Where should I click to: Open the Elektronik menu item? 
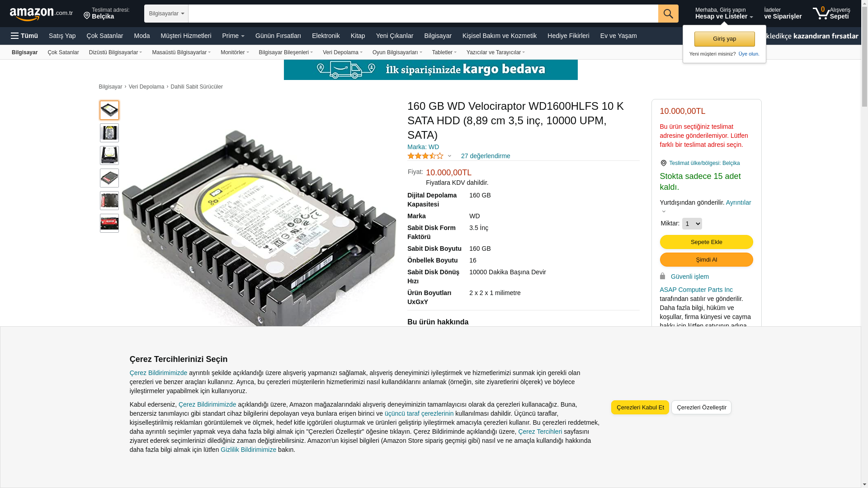tap(325, 36)
